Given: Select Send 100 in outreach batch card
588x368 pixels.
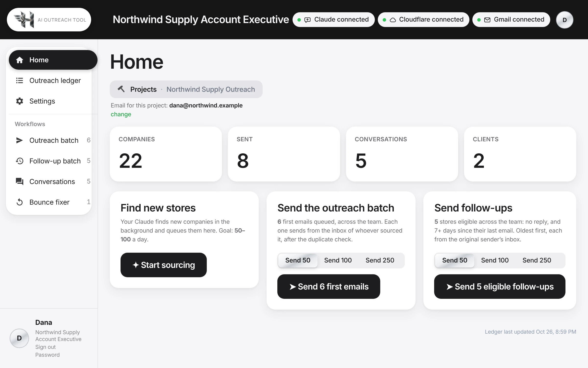Looking at the screenshot, I should 338,260.
